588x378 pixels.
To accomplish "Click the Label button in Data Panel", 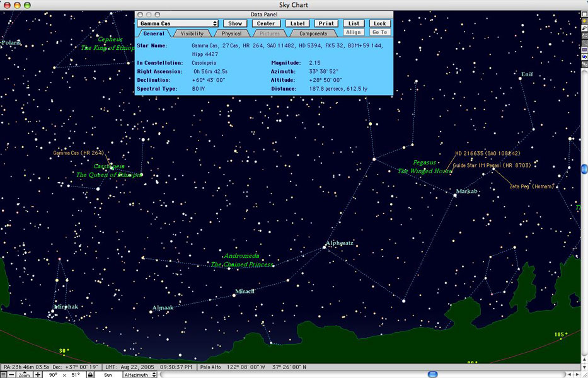I will coord(297,23).
